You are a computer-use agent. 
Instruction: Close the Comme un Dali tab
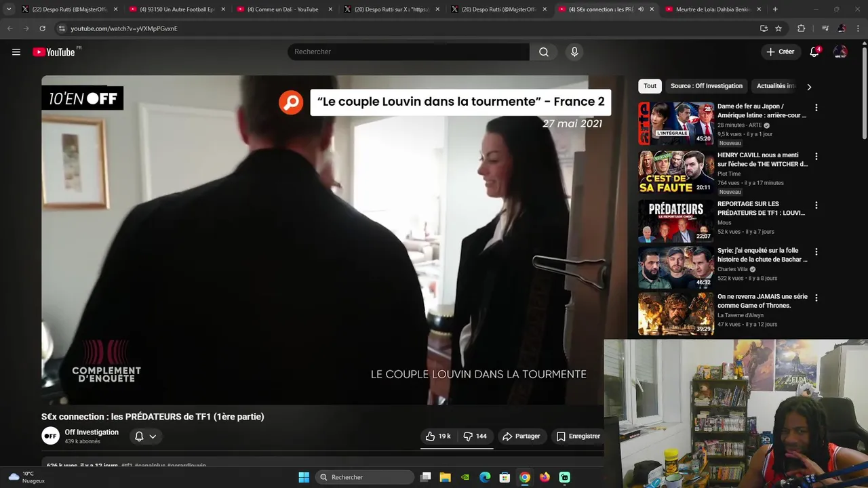coord(330,9)
